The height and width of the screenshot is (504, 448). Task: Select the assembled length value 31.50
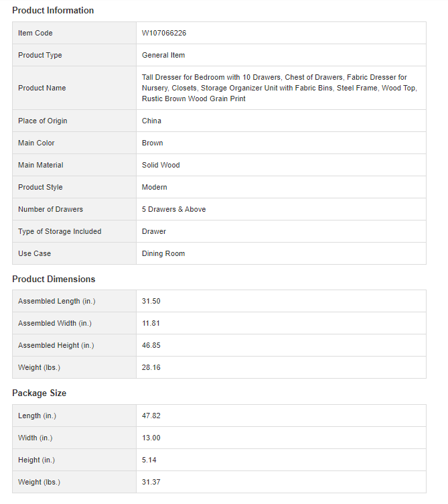click(151, 301)
